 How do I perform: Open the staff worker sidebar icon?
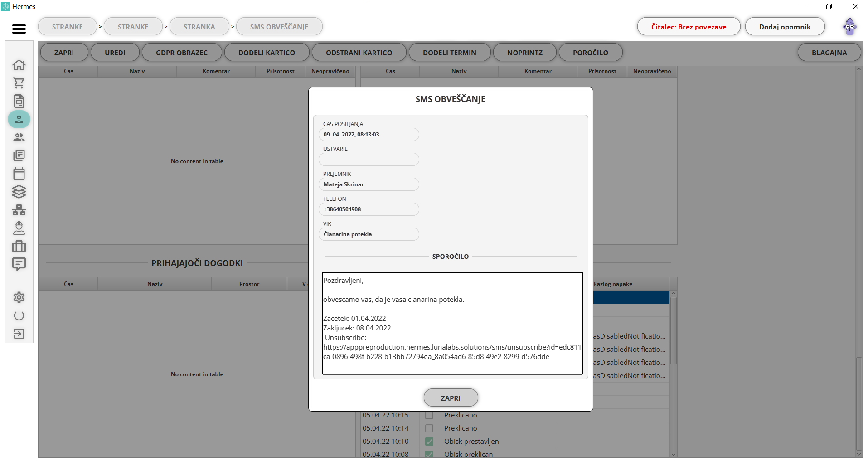pos(19,228)
